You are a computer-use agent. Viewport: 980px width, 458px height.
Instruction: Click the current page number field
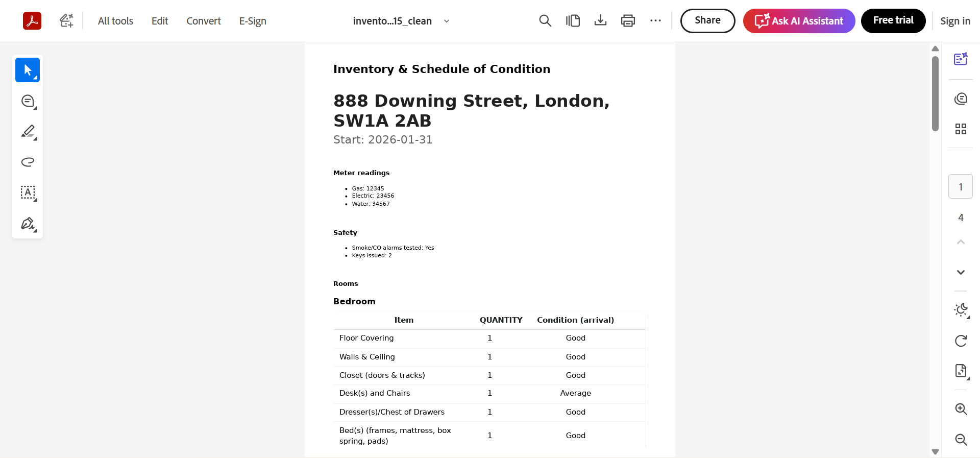click(x=961, y=186)
